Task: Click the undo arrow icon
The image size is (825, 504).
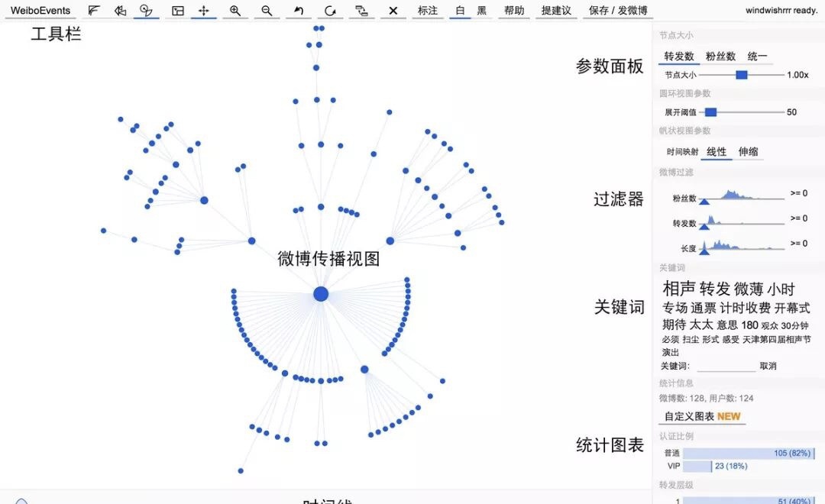Action: (x=297, y=11)
